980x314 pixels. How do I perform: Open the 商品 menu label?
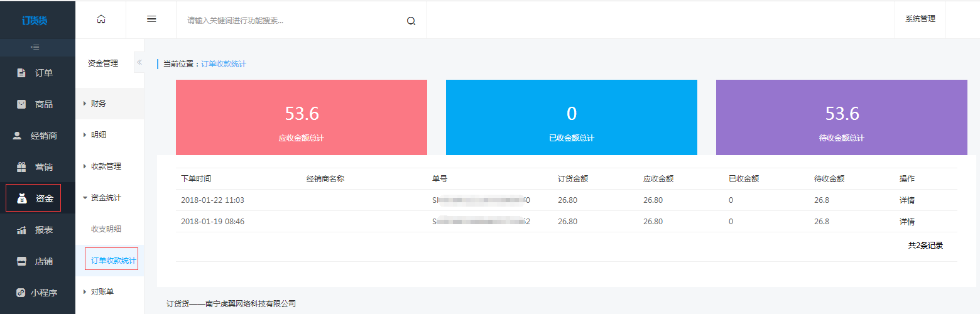point(44,104)
